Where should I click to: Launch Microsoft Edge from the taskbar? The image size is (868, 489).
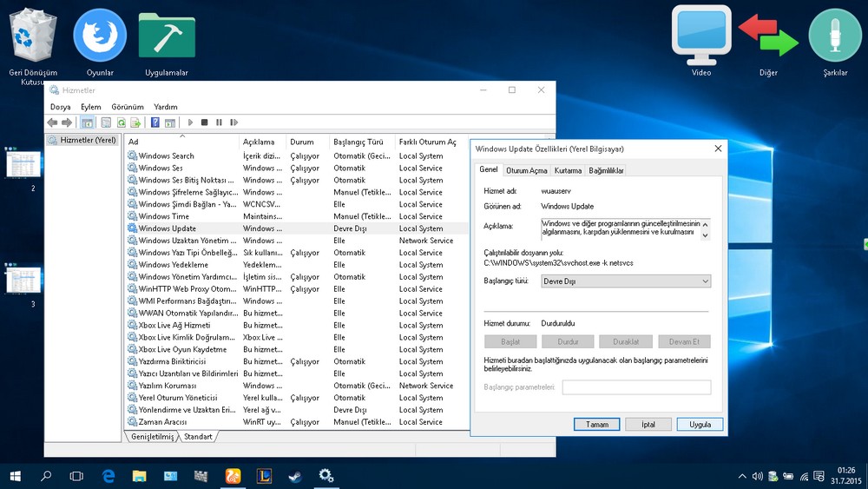tap(108, 476)
